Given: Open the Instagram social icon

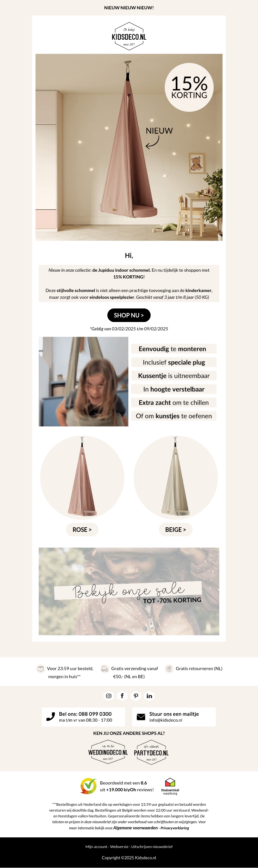Looking at the screenshot, I should (x=109, y=696).
